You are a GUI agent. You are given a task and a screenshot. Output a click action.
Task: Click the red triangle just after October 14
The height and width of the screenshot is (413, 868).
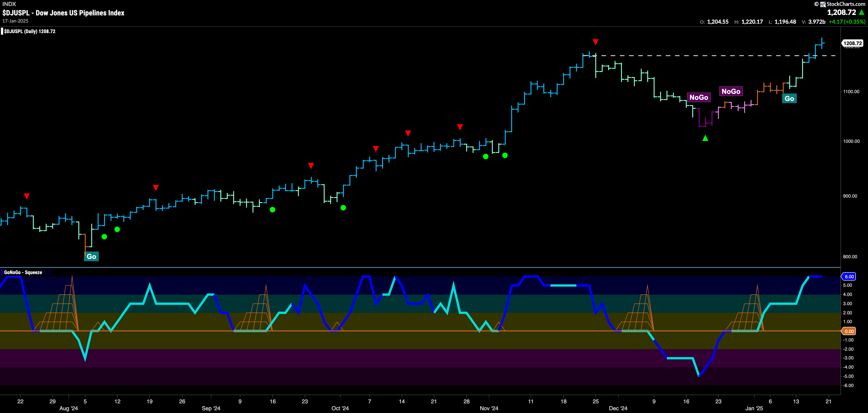point(408,133)
